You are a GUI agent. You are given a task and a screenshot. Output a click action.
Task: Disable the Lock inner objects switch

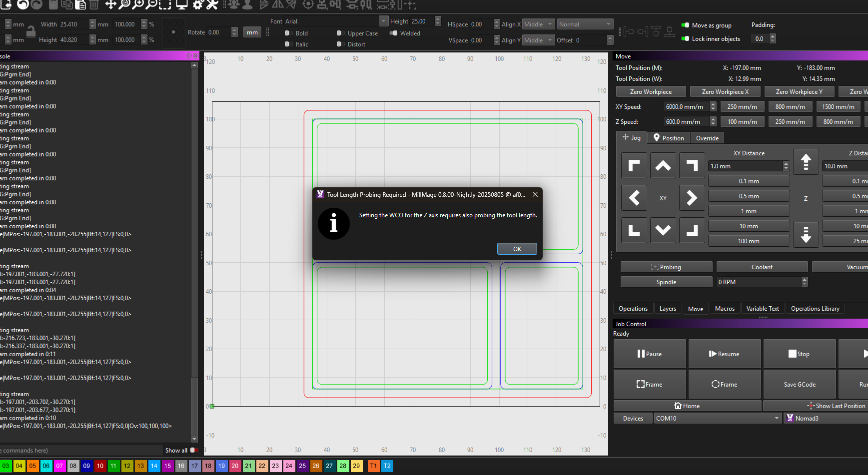pos(685,38)
